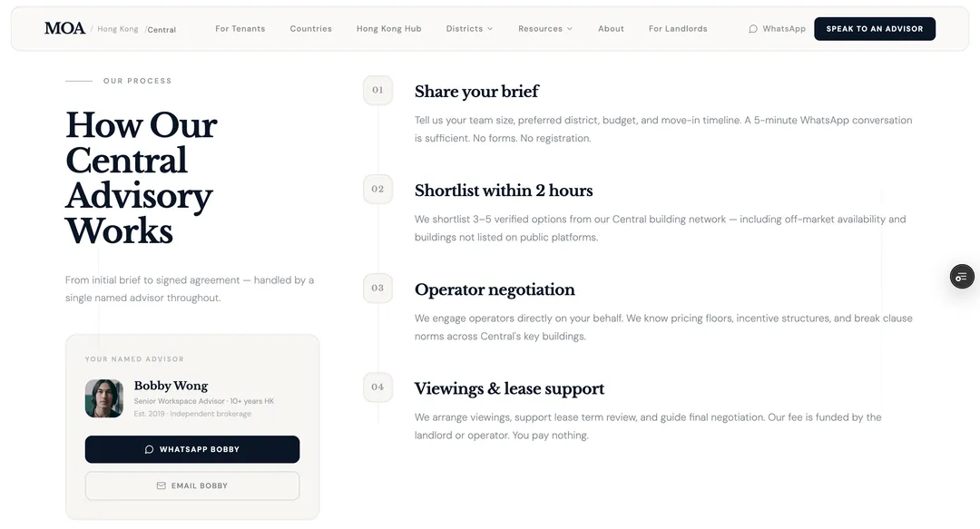Click the SPEAK TO AN ADVISOR button
Screen dimensions: 980x529
pyautogui.click(x=874, y=28)
